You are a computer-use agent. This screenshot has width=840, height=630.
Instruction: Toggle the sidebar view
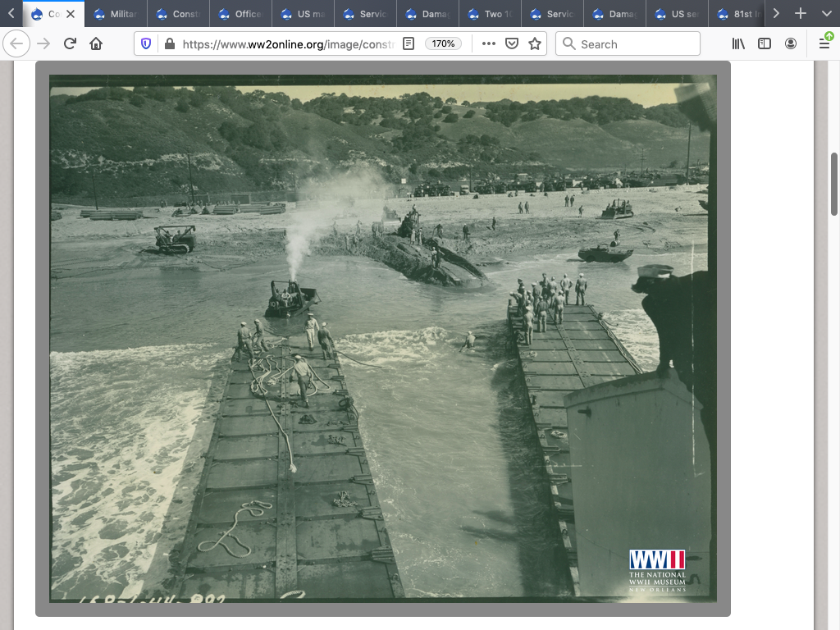(765, 43)
